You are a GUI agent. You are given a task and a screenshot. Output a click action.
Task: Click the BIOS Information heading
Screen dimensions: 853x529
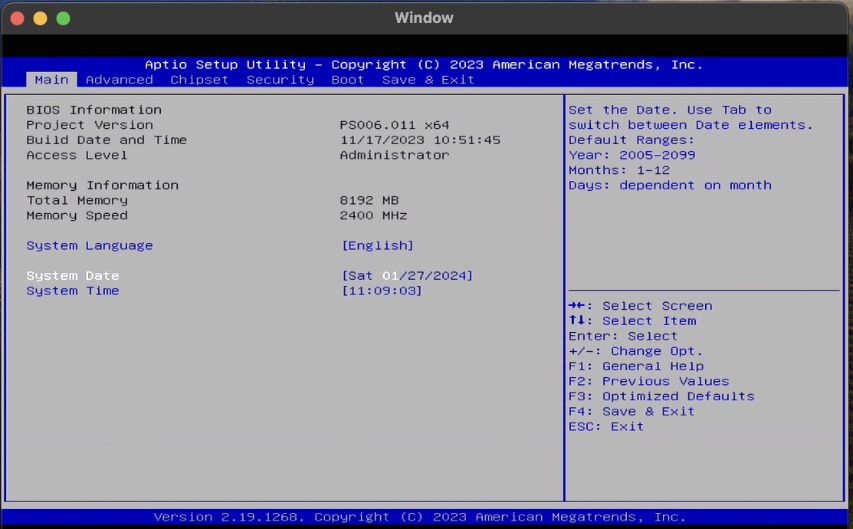(x=94, y=110)
